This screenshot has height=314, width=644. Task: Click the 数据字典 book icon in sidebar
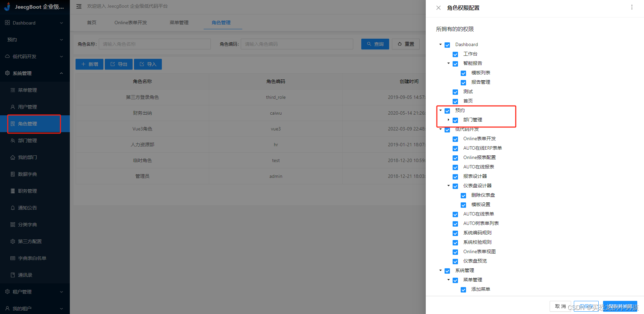point(13,174)
